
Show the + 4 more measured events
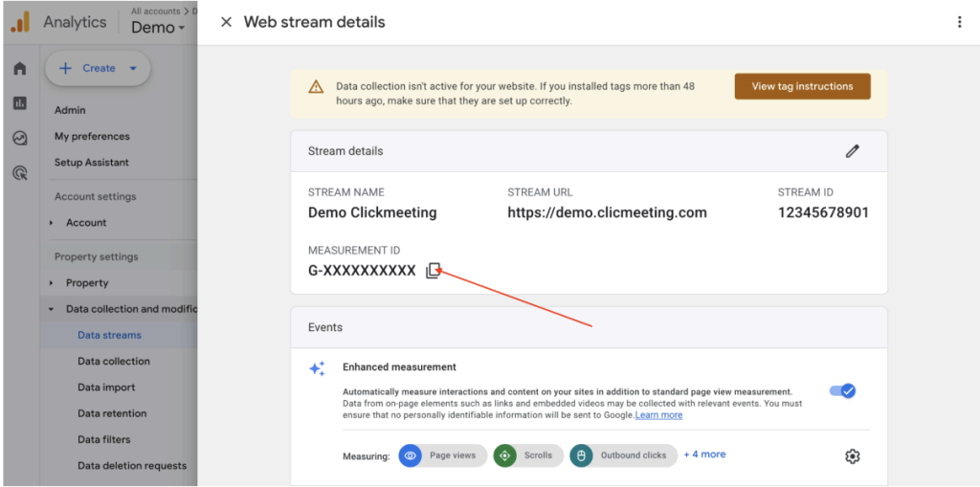tap(704, 454)
